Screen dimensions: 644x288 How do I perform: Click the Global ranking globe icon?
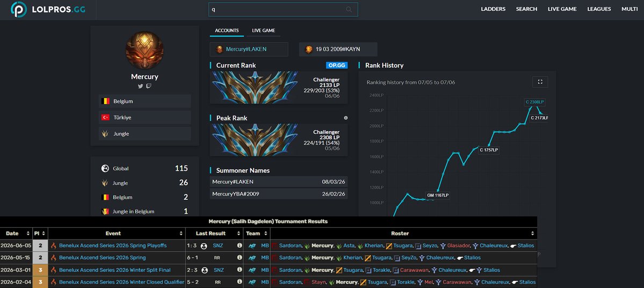coord(105,168)
